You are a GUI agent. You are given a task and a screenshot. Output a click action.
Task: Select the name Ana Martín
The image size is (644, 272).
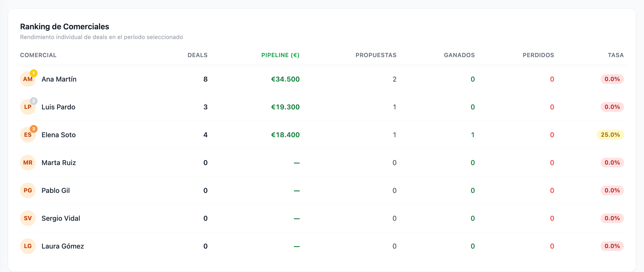59,79
